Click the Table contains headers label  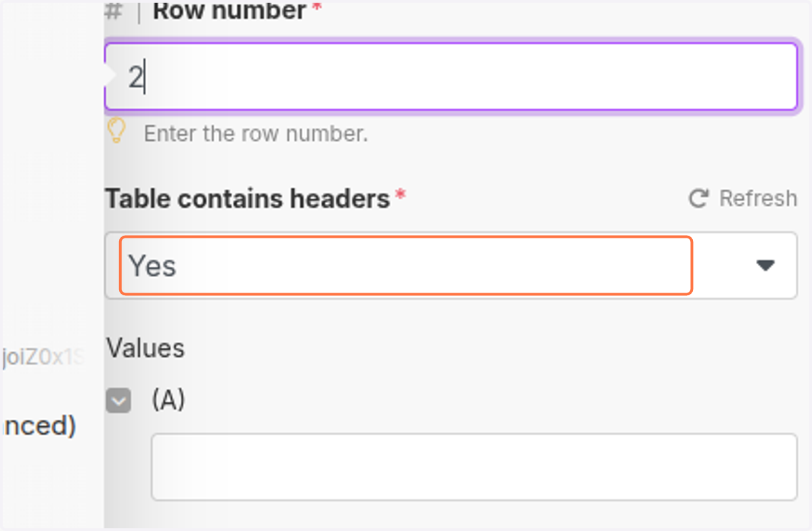(x=248, y=198)
